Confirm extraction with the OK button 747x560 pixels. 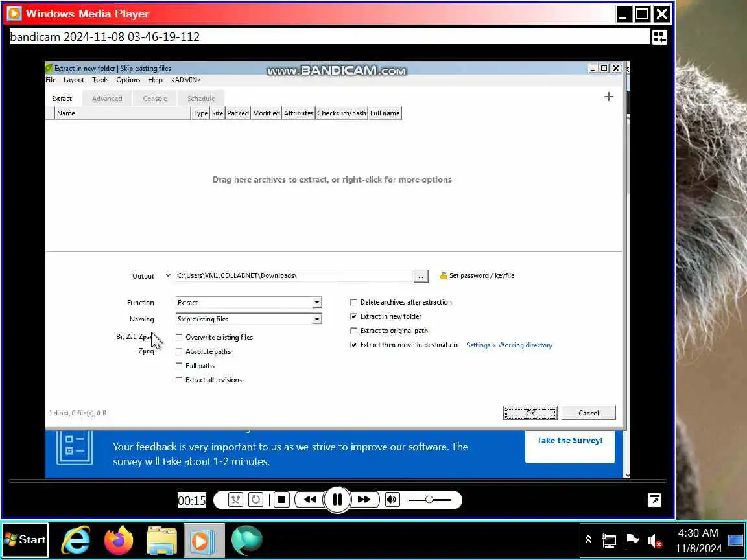pyautogui.click(x=530, y=413)
